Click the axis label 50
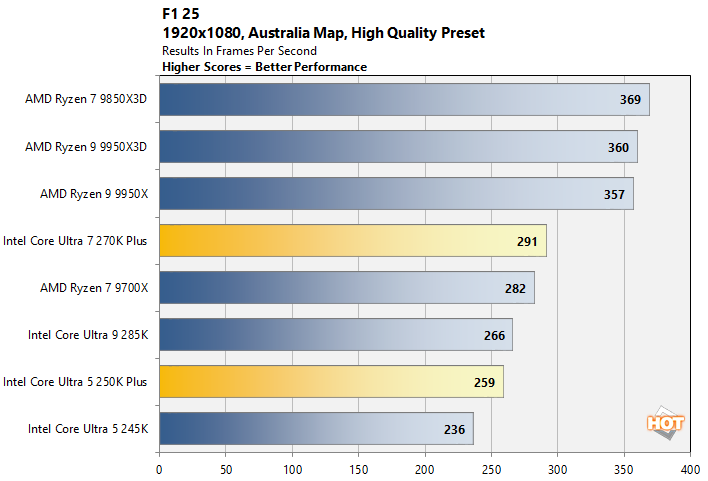708x481 pixels. tap(226, 470)
